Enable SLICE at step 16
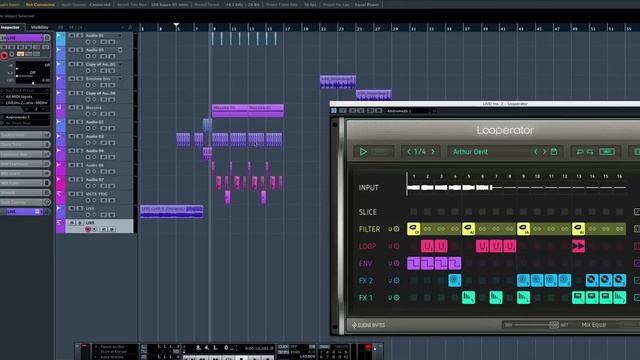Viewport: 640px width, 360px height. 620,211
